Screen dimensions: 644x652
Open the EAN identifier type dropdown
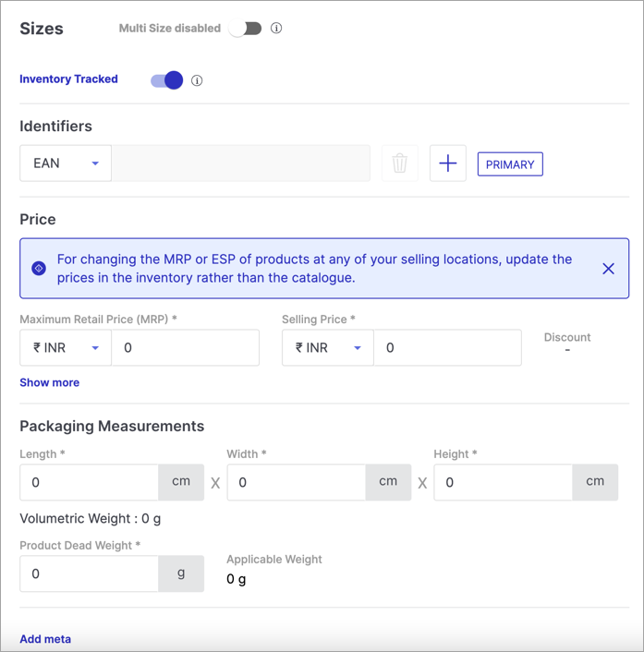[x=66, y=163]
